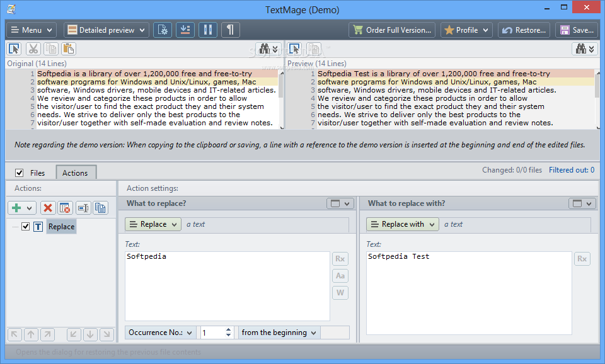Image resolution: width=605 pixels, height=364 pixels.
Task: Click the move-down-left arrow icon
Action: pos(74,334)
